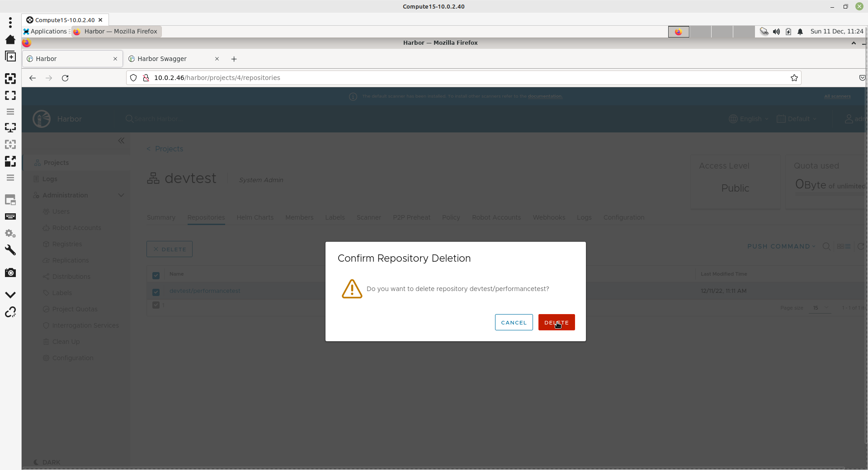Open the English language dropdown
This screenshot has height=470, width=868.
tap(749, 119)
